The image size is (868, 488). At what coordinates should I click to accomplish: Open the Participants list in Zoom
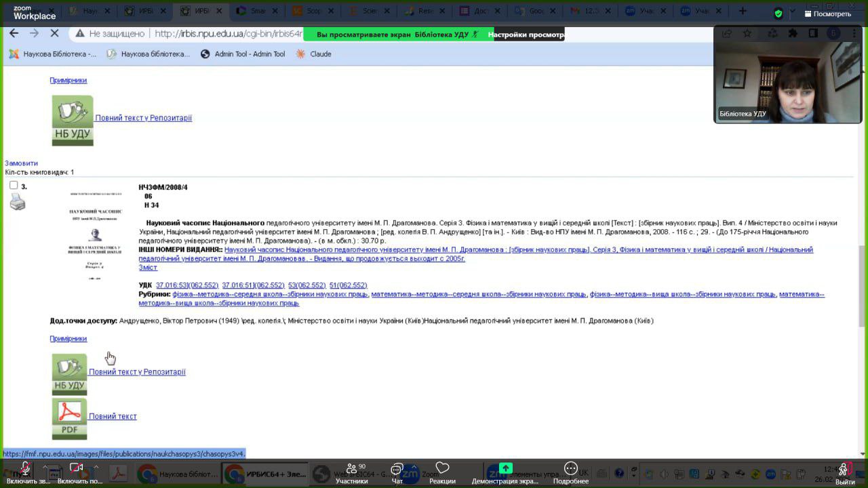point(351,468)
